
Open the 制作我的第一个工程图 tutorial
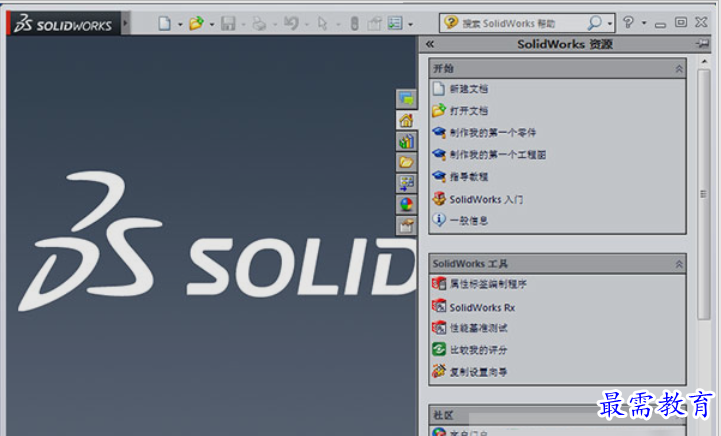(498, 155)
